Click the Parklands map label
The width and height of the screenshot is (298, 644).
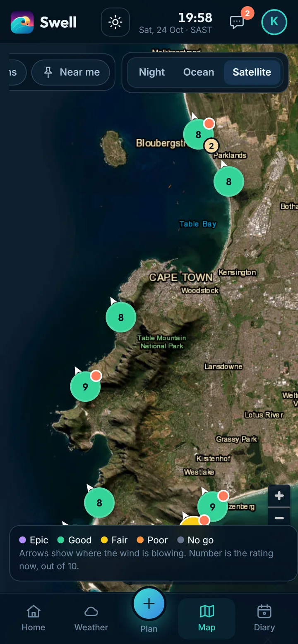(x=230, y=155)
